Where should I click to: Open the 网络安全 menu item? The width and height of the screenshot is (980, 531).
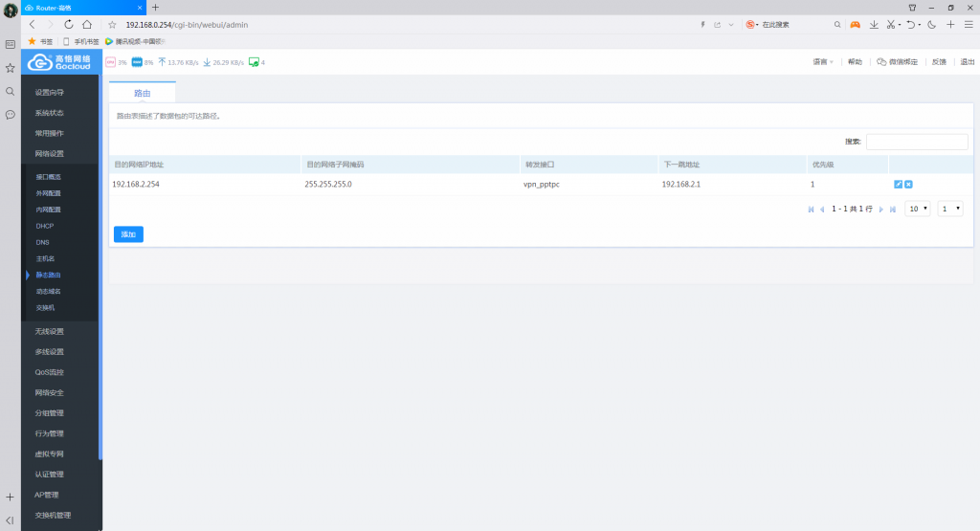point(50,393)
